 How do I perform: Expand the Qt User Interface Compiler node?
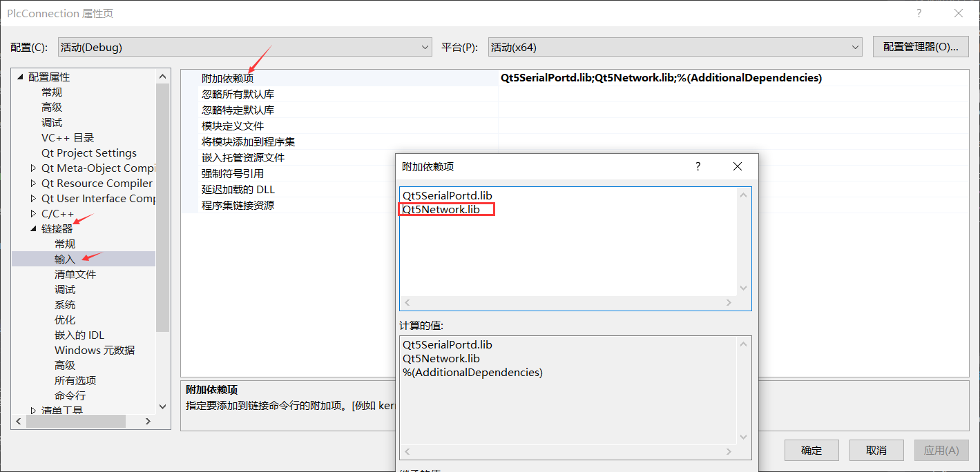pyautogui.click(x=32, y=198)
